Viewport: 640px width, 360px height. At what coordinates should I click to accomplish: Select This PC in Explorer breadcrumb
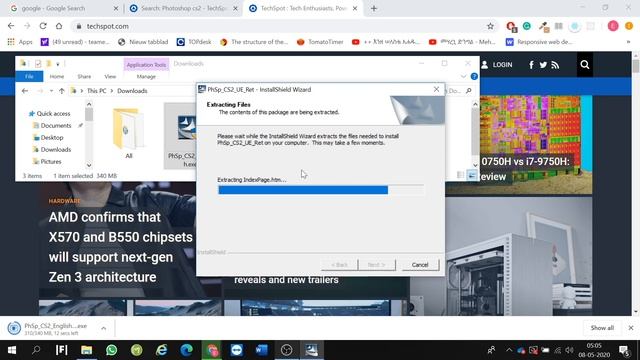click(96, 91)
